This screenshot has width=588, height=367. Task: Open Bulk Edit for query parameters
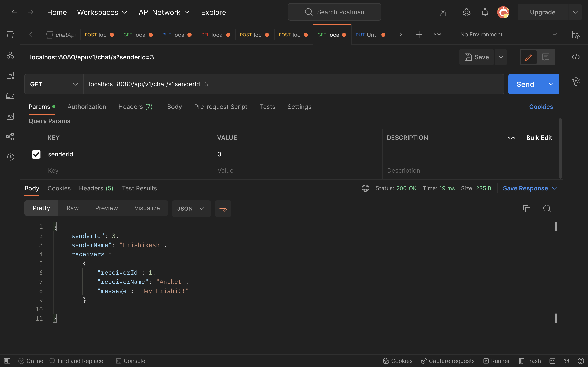point(539,137)
